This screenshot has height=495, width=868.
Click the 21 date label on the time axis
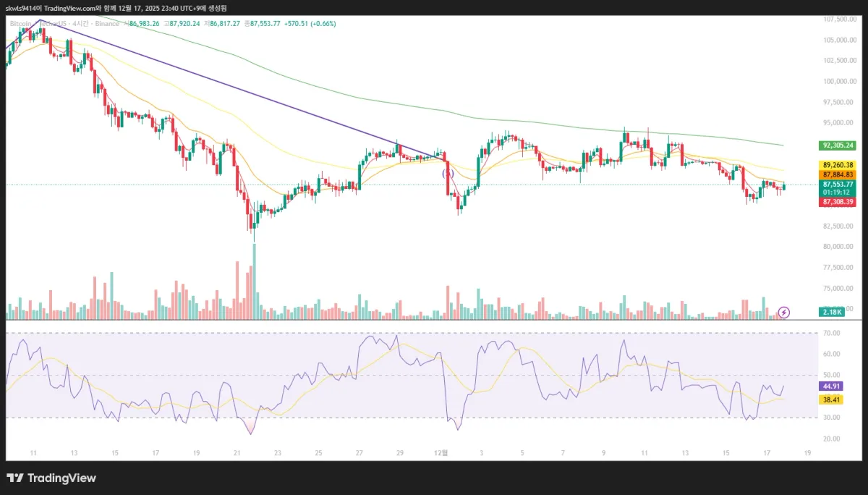237,452
